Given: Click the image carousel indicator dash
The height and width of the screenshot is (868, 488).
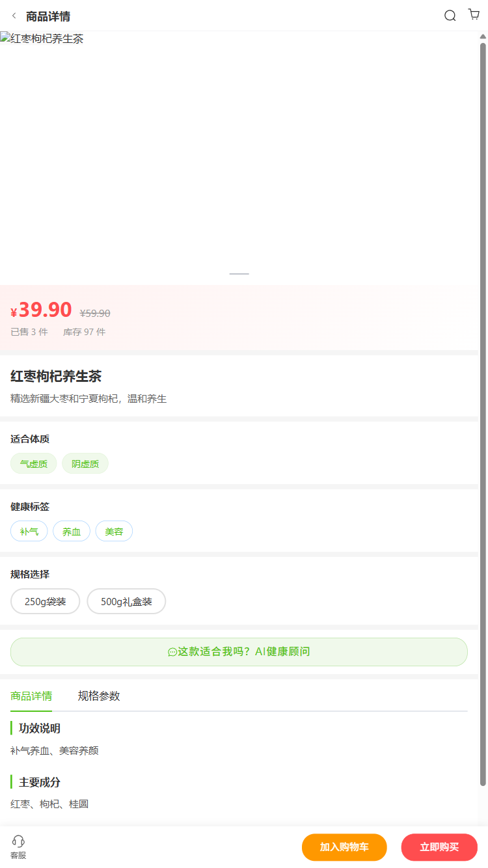Looking at the screenshot, I should 239,274.
